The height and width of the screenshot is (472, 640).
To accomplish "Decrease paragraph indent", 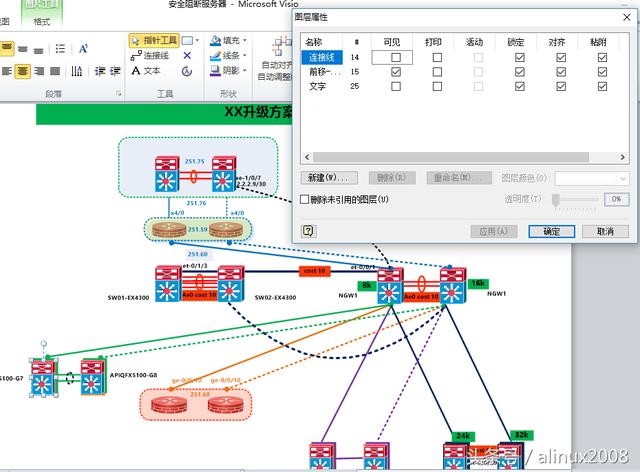I will (x=100, y=71).
